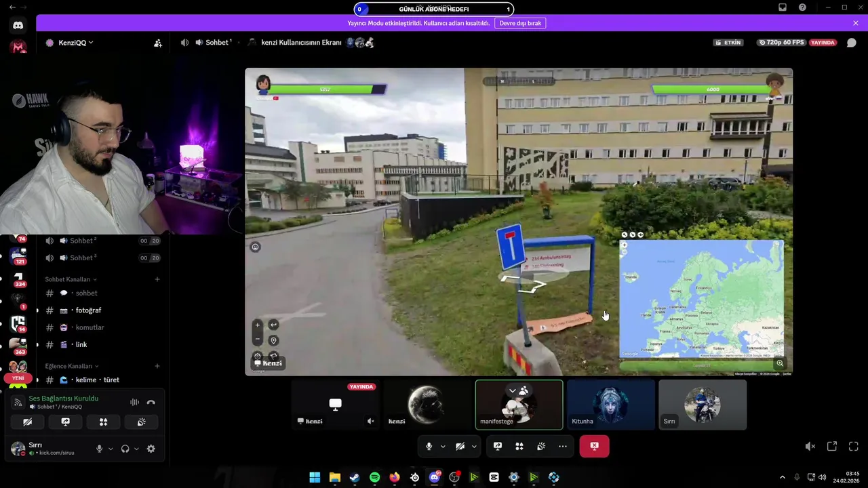Deafen with headphones icon in user panel
868x488 pixels.
[125, 449]
